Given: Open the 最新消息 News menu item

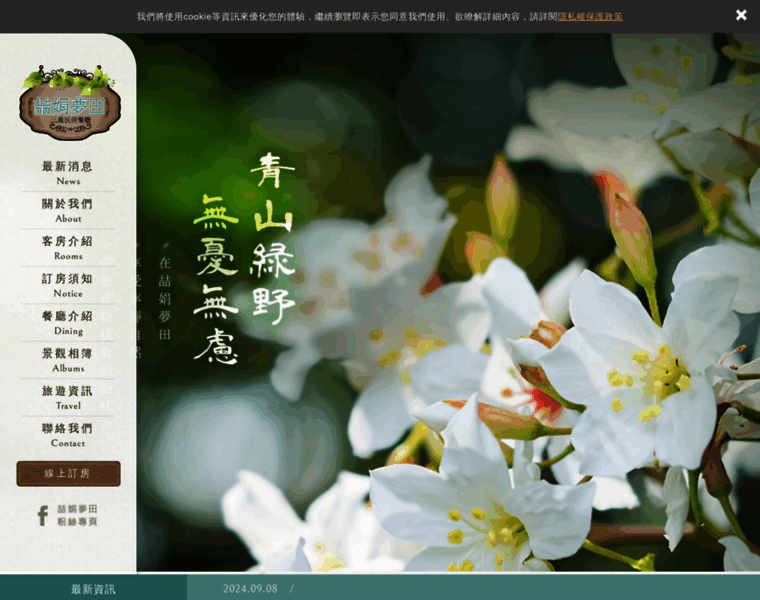Looking at the screenshot, I should point(67,173).
